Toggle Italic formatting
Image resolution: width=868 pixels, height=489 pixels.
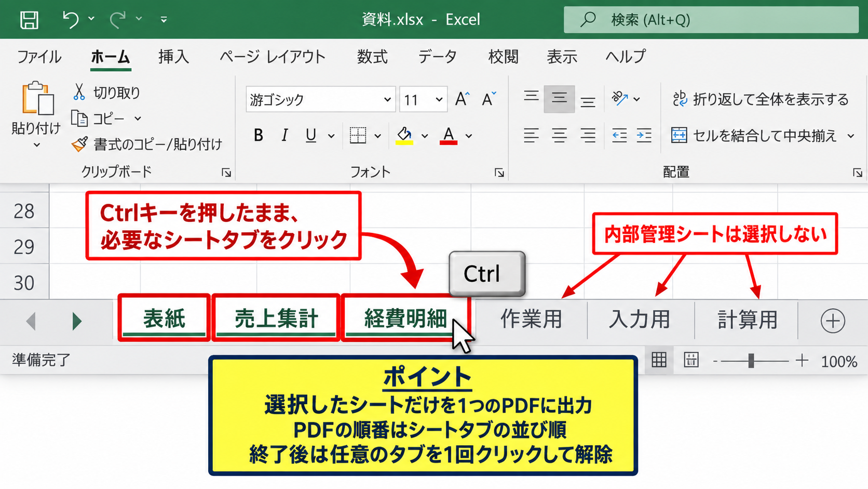click(x=284, y=136)
